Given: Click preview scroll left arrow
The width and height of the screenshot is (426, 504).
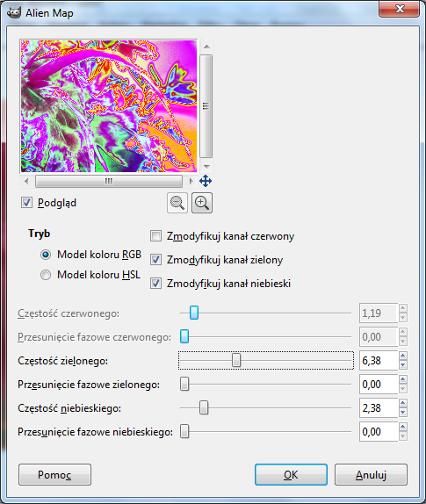Looking at the screenshot, I should pos(26,181).
